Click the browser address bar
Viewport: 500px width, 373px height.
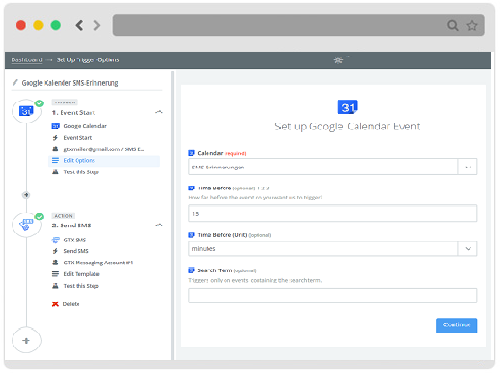click(298, 25)
